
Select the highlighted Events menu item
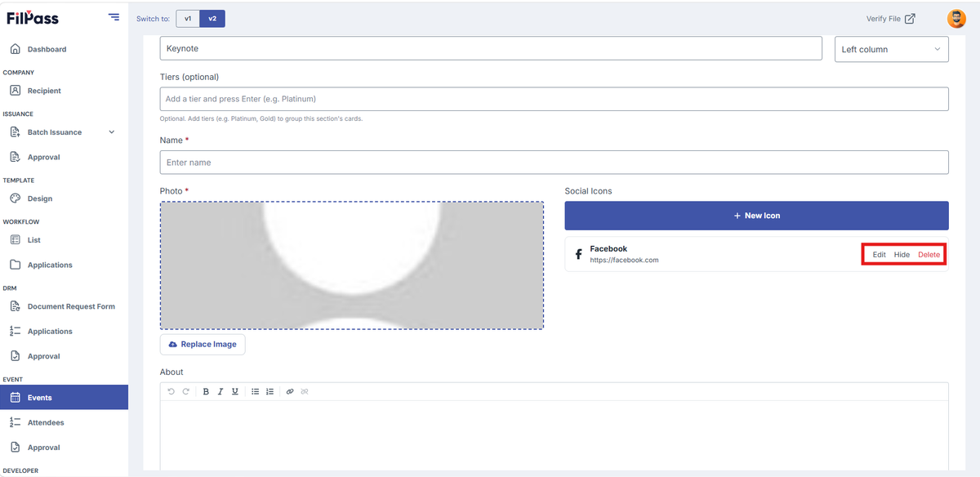[x=64, y=398]
